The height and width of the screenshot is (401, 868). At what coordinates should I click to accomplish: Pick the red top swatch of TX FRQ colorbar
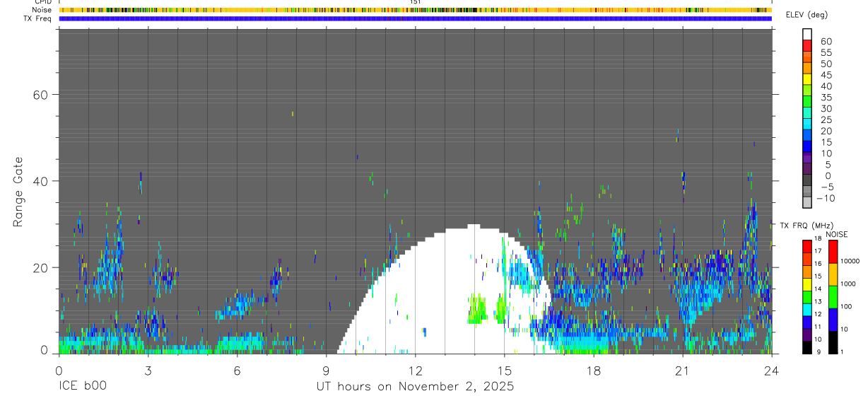[x=807, y=247]
